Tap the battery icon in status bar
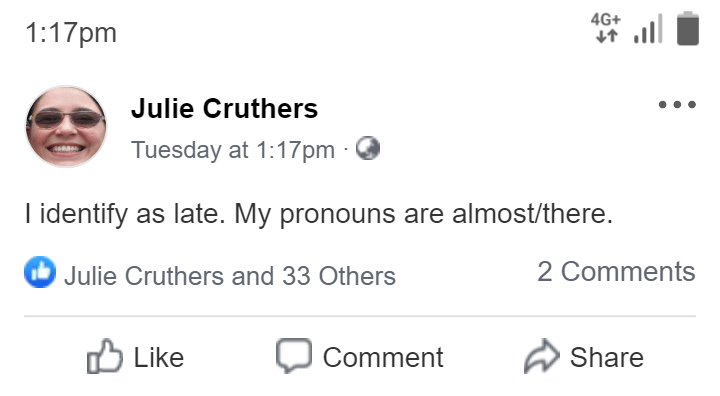Image resolution: width=720 pixels, height=396 pixels. click(688, 28)
